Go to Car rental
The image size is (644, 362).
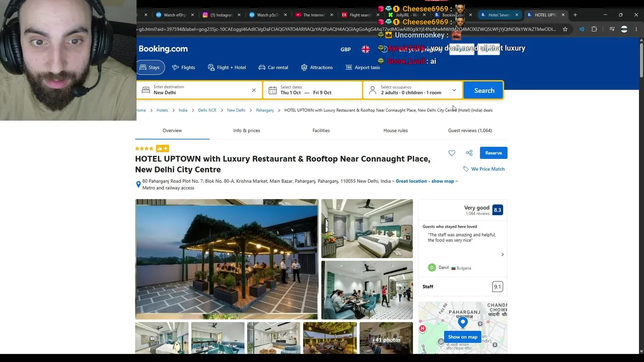click(x=273, y=67)
